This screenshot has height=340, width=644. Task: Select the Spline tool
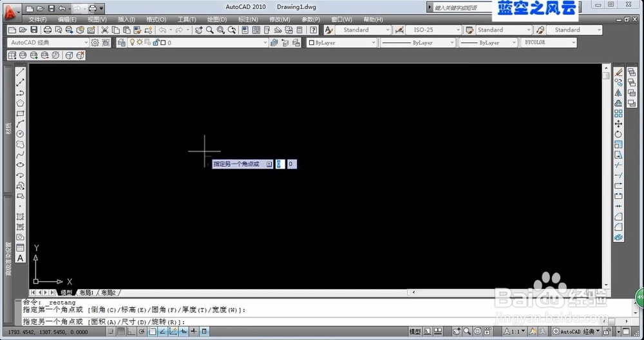click(20, 155)
